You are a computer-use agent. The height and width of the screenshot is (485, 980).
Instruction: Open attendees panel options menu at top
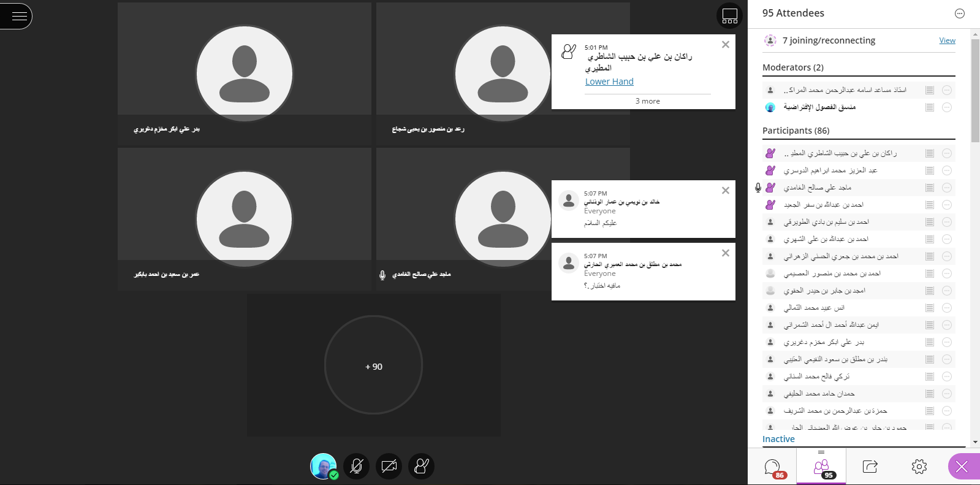tap(959, 13)
